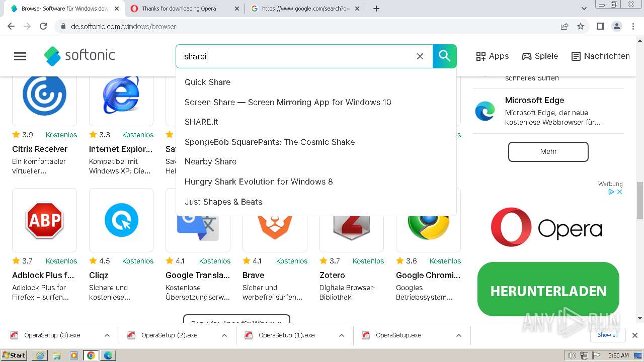The image size is (644, 362).
Task: Open the Cliqz app icon
Action: pyautogui.click(x=121, y=220)
